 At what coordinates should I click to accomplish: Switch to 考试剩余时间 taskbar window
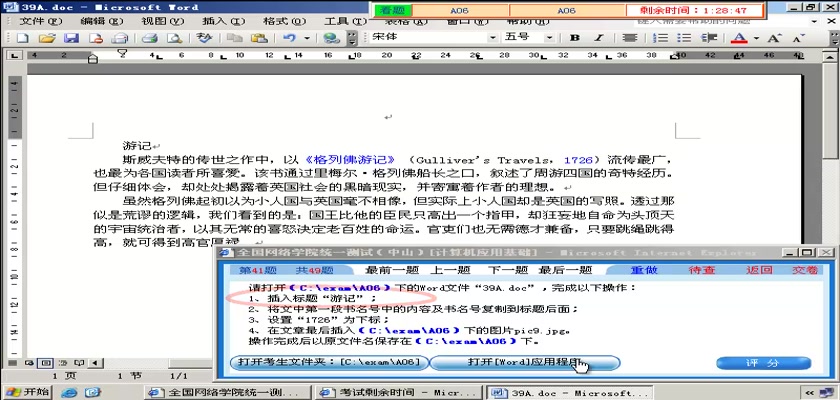398,393
